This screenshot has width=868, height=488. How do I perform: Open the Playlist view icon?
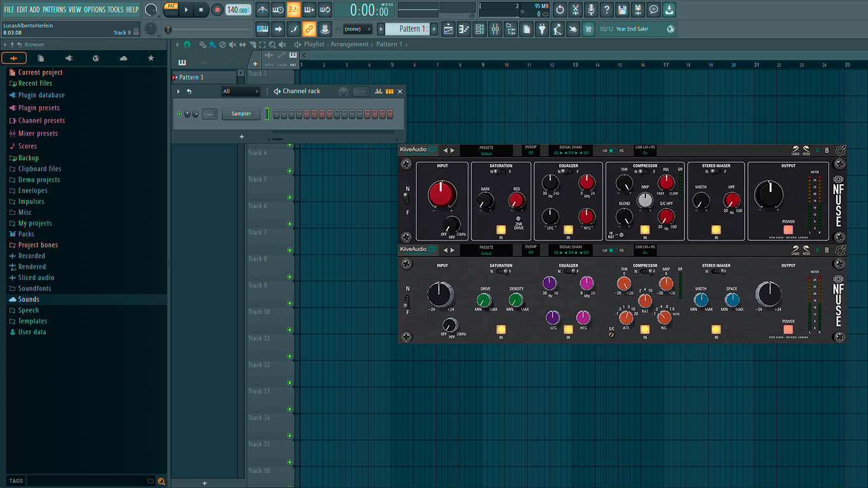point(449,29)
